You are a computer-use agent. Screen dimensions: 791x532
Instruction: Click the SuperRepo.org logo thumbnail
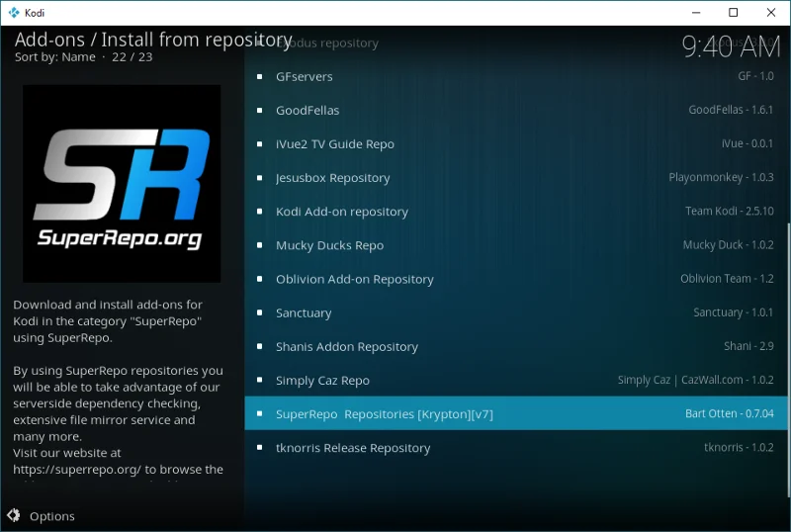[122, 184]
